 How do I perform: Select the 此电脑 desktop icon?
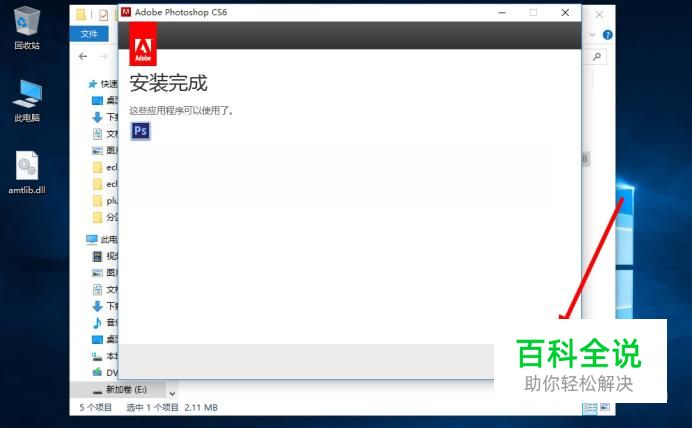27,101
